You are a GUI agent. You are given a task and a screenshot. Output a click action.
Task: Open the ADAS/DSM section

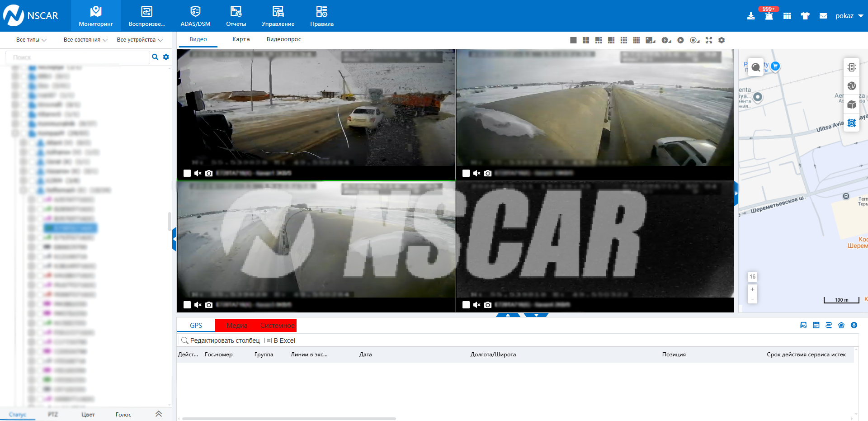(x=195, y=16)
